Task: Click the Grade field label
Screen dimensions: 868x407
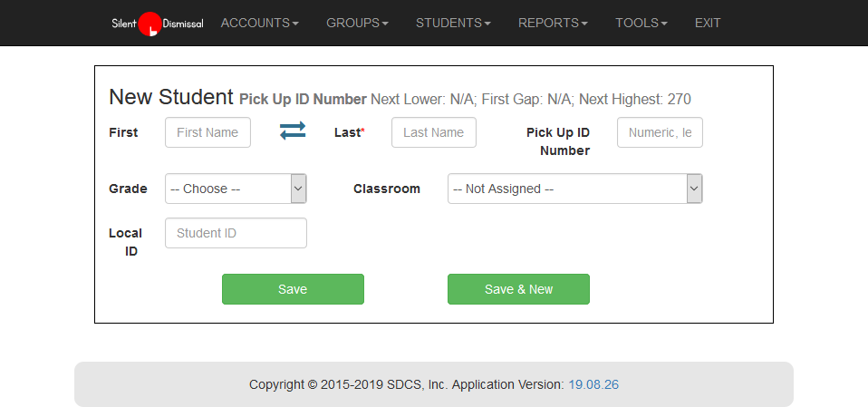Action: pos(128,189)
